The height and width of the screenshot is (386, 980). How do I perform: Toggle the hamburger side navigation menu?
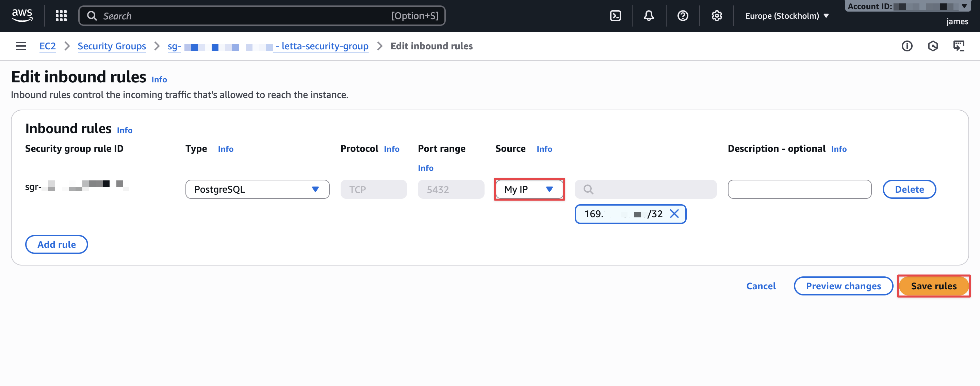pos(21,46)
